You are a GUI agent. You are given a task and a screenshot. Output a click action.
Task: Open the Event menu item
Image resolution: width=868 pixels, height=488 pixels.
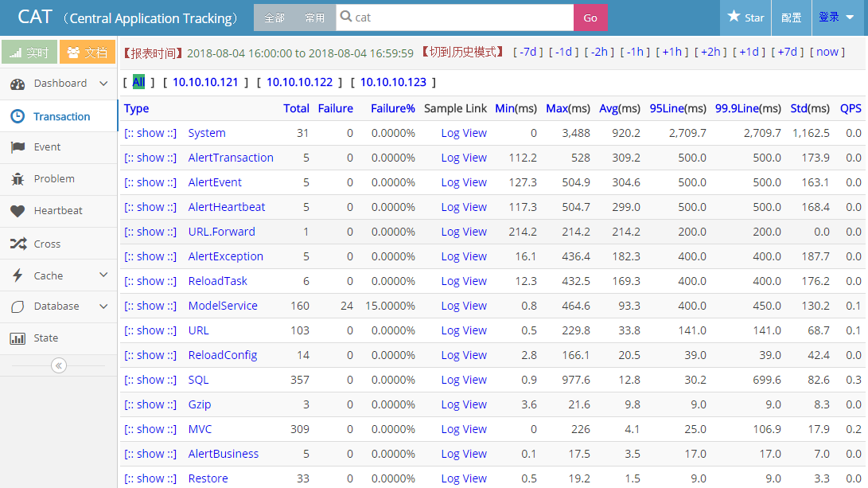pyautogui.click(x=59, y=146)
